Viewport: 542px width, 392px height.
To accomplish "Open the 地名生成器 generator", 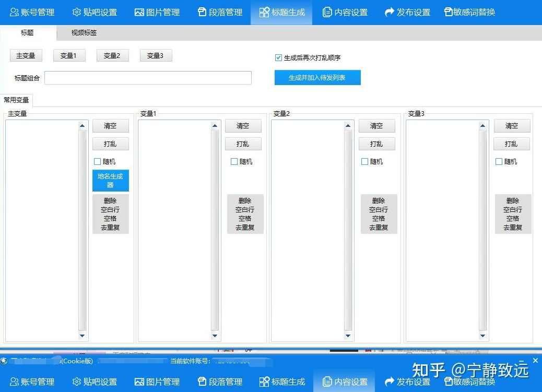I will tap(110, 181).
